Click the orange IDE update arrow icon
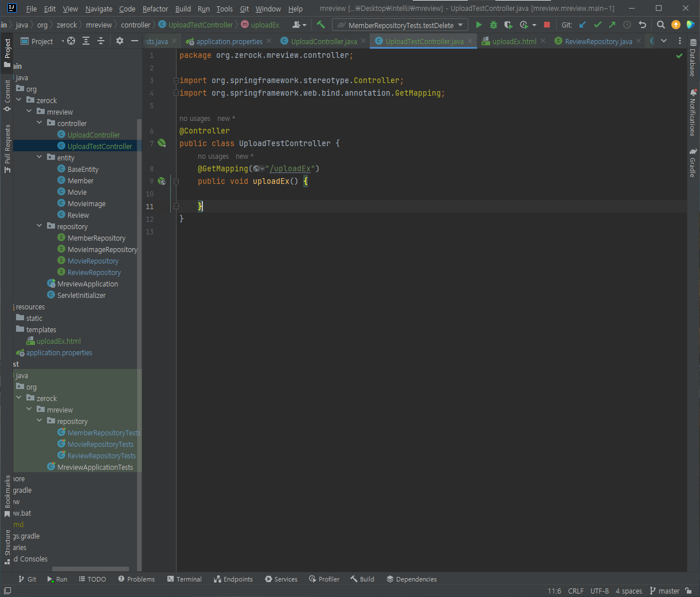Screen dimensions: 700x597 [676, 25]
